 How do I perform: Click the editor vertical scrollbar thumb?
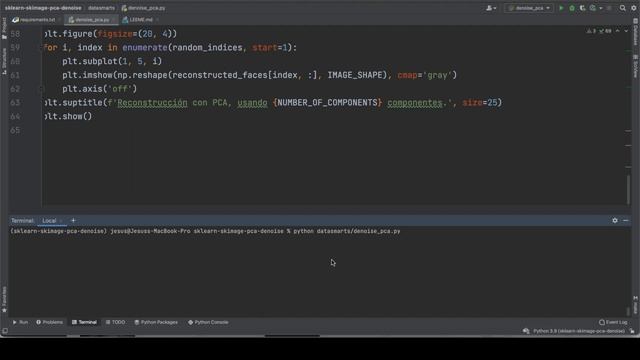coord(628,189)
